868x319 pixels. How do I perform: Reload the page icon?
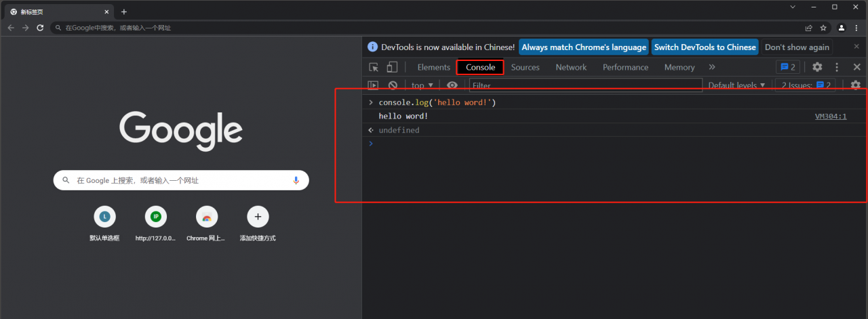(40, 28)
